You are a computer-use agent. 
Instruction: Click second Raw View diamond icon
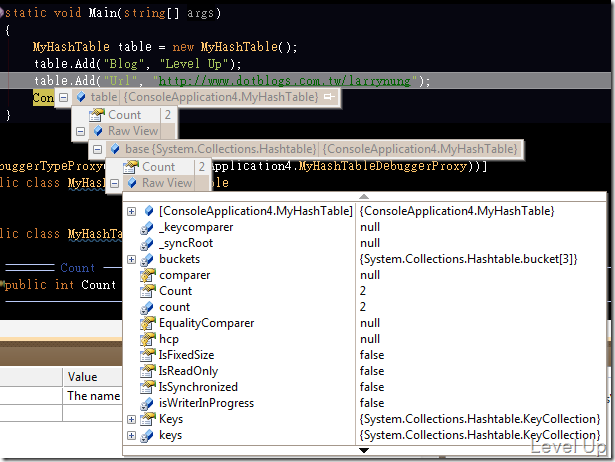click(x=132, y=182)
